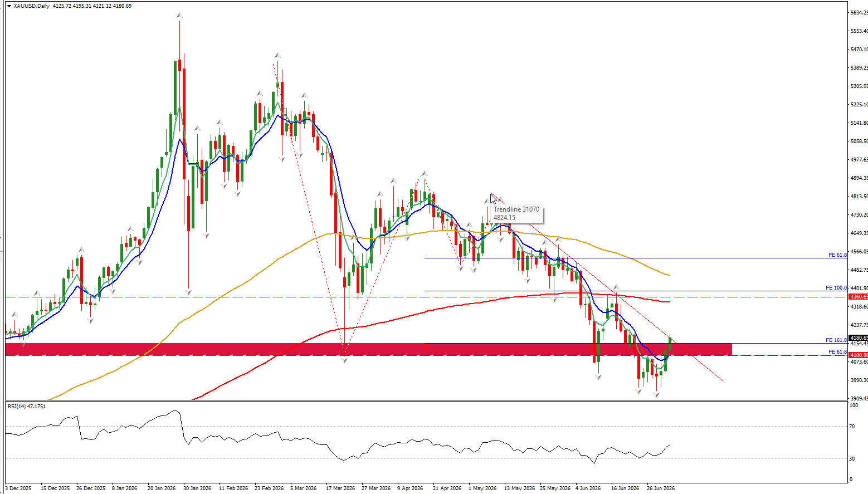Open the dropdown triangle beside XAUUSD,Daily
The image size is (868, 494).
pyautogui.click(x=9, y=6)
